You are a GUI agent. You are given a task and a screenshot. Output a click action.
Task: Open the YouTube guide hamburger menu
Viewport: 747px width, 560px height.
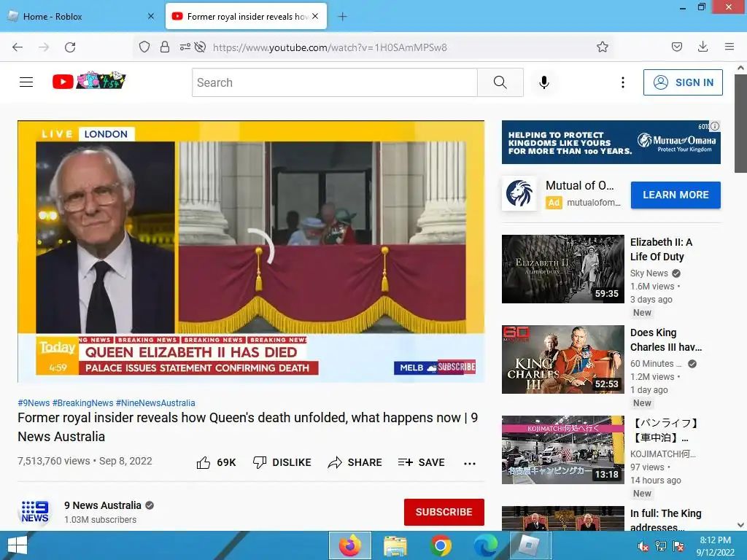(26, 82)
